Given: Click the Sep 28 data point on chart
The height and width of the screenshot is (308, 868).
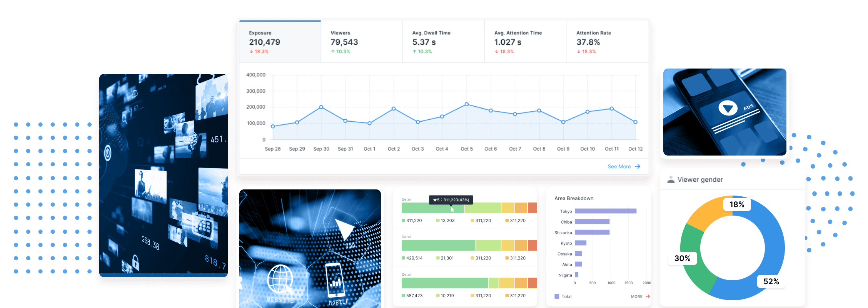Looking at the screenshot, I should point(273,126).
